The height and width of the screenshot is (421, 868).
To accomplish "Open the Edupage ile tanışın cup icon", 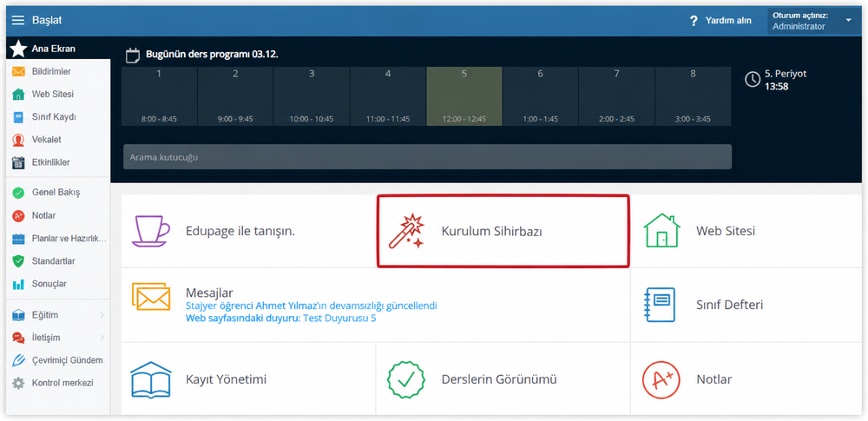I will (x=150, y=231).
